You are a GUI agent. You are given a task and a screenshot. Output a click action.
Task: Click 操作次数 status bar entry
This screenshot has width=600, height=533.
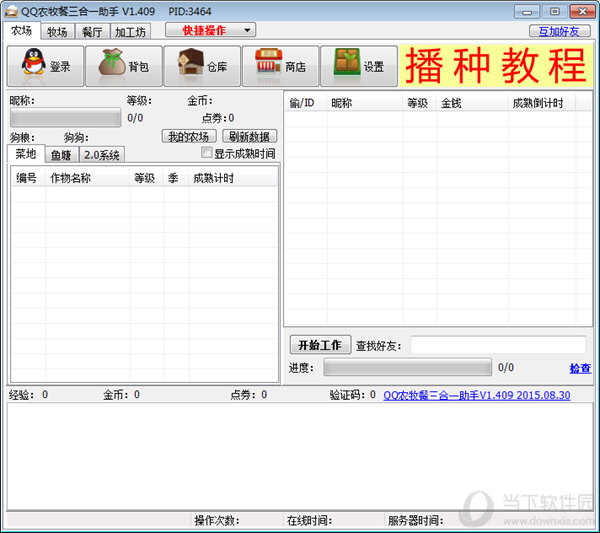(x=217, y=520)
